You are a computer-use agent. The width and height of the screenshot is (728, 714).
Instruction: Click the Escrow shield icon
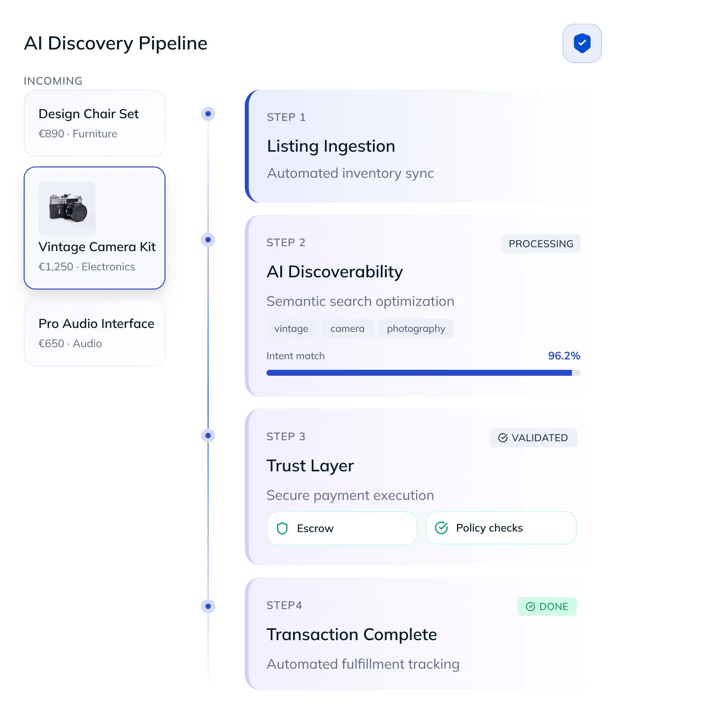pos(282,528)
